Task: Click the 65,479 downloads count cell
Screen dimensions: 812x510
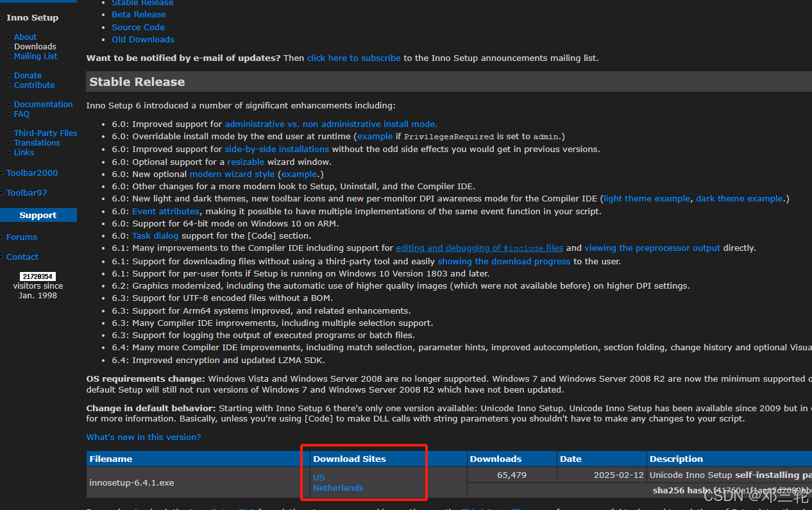Action: point(512,475)
